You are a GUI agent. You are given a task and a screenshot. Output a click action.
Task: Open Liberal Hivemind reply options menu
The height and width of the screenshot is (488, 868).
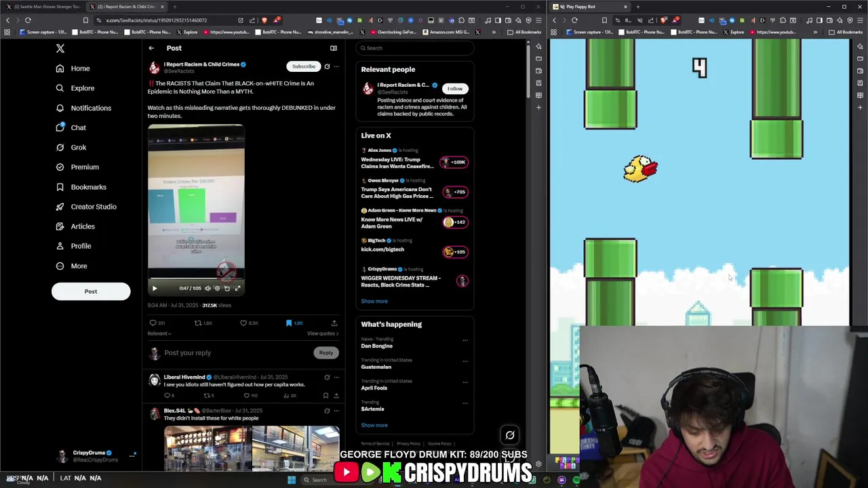[336, 377]
